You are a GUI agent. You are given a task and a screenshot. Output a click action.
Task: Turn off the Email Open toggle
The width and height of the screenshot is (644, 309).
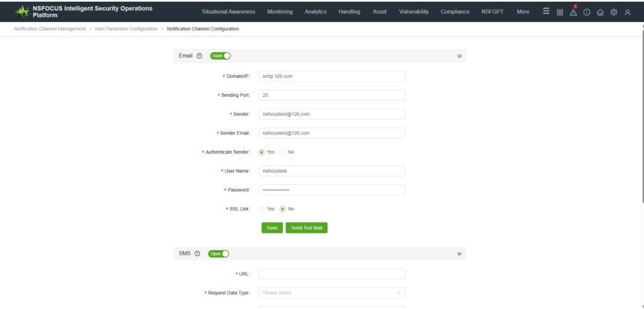click(x=221, y=56)
